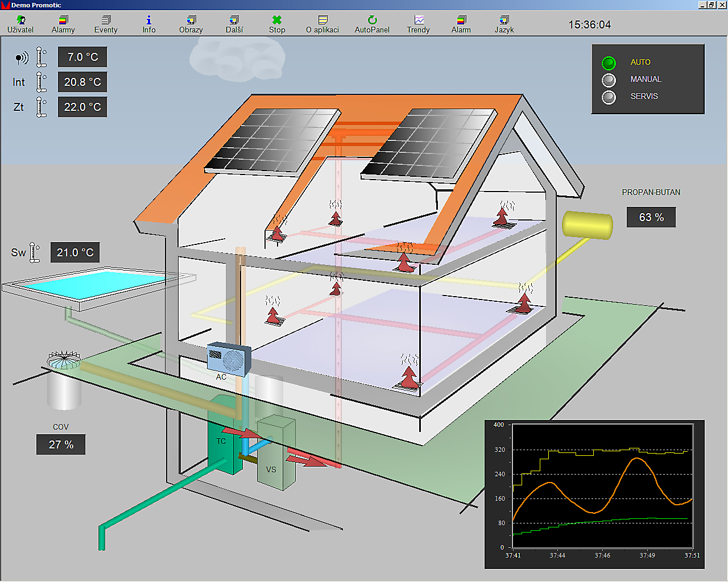Click the green Stop icon
The height and width of the screenshot is (582, 728).
point(277,20)
